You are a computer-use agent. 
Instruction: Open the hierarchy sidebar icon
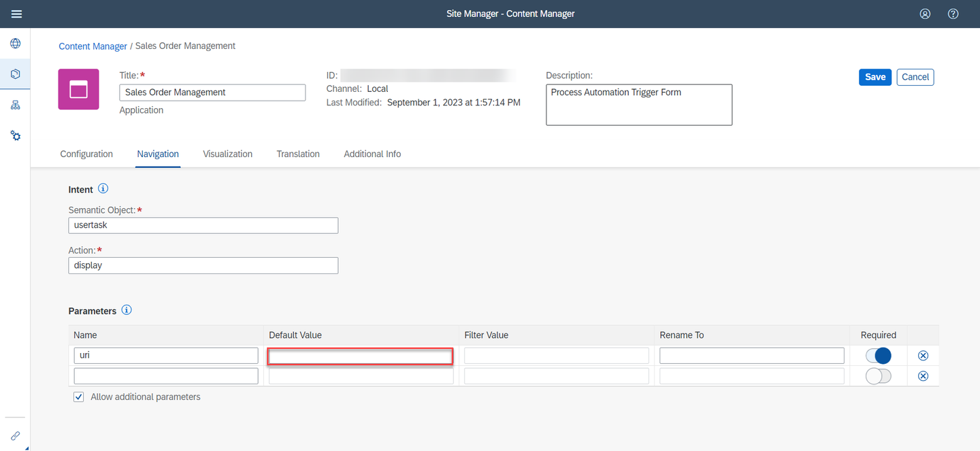pos(15,105)
